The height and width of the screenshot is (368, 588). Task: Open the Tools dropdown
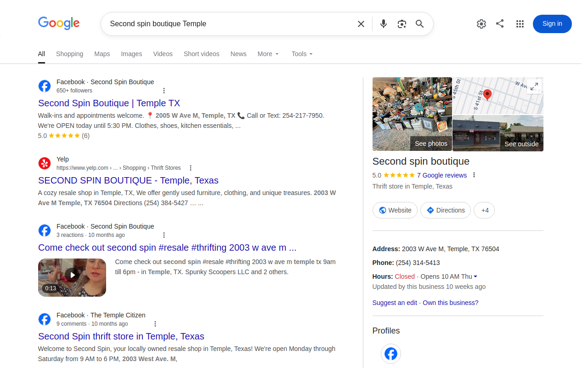(302, 54)
